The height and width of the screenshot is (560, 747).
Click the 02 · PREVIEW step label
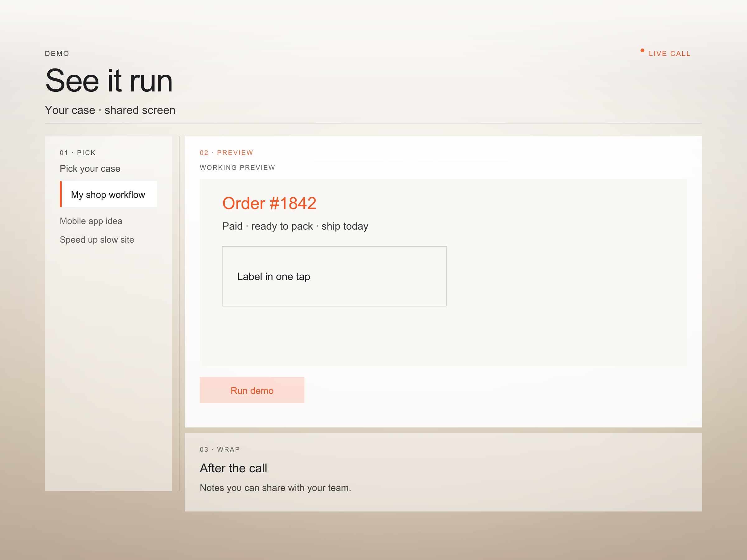[226, 152]
